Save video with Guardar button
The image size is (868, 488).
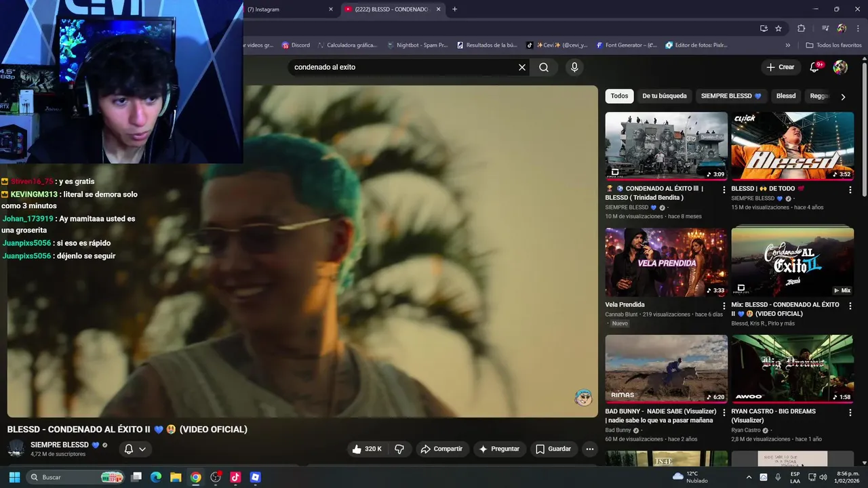[553, 449]
